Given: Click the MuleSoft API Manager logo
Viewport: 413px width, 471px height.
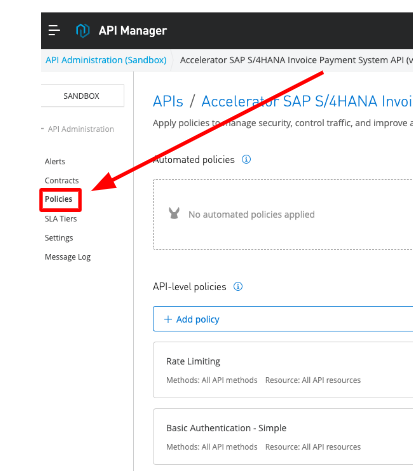Looking at the screenshot, I should (x=83, y=31).
